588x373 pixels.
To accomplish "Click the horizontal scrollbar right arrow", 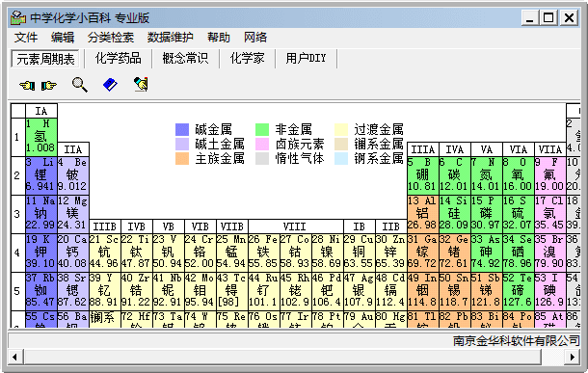I will pos(573,357).
